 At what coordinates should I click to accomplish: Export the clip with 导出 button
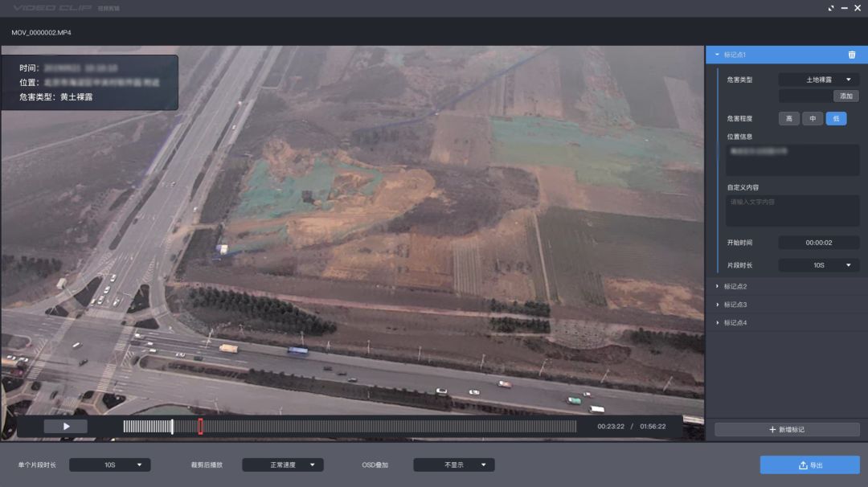coord(809,465)
